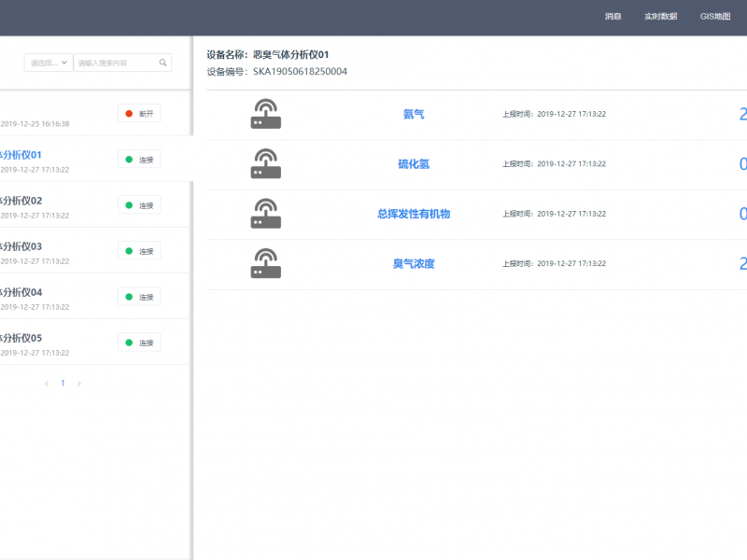Open the 总挥发性有机物 sensor link
Screen dimensions: 747x560
[x=414, y=214]
